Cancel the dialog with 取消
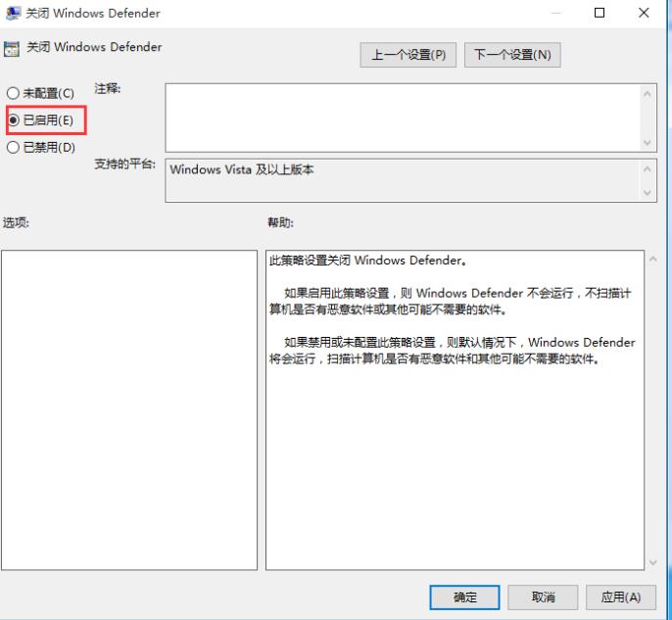The width and height of the screenshot is (672, 620). pos(543,597)
